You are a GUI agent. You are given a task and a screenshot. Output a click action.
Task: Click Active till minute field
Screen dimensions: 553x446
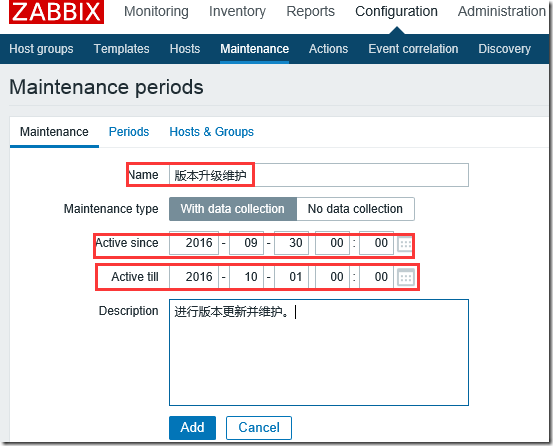click(377, 277)
